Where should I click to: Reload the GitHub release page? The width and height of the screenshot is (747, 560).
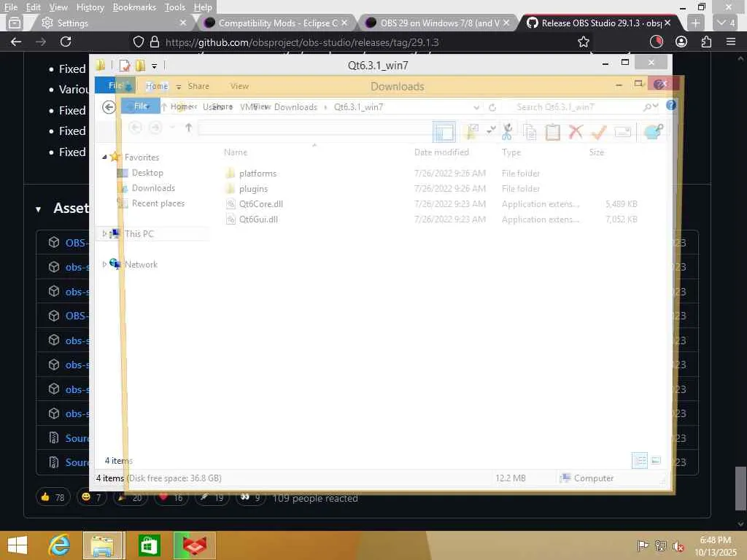(x=66, y=42)
